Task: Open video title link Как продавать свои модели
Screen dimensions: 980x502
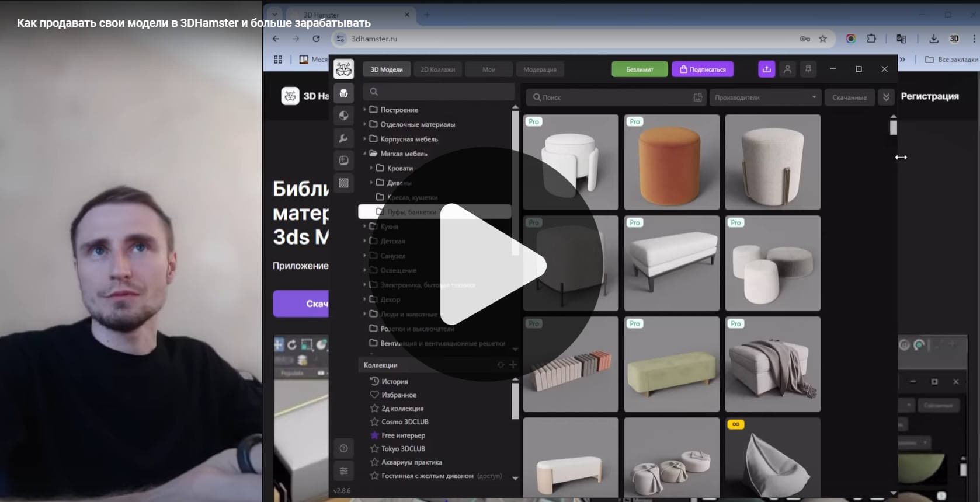Action: click(194, 23)
